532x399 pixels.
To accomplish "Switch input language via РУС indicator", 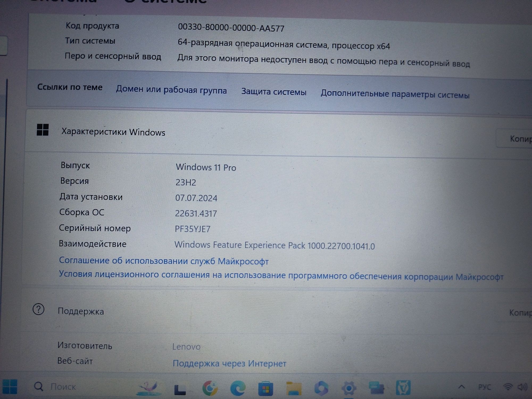I will click(484, 387).
